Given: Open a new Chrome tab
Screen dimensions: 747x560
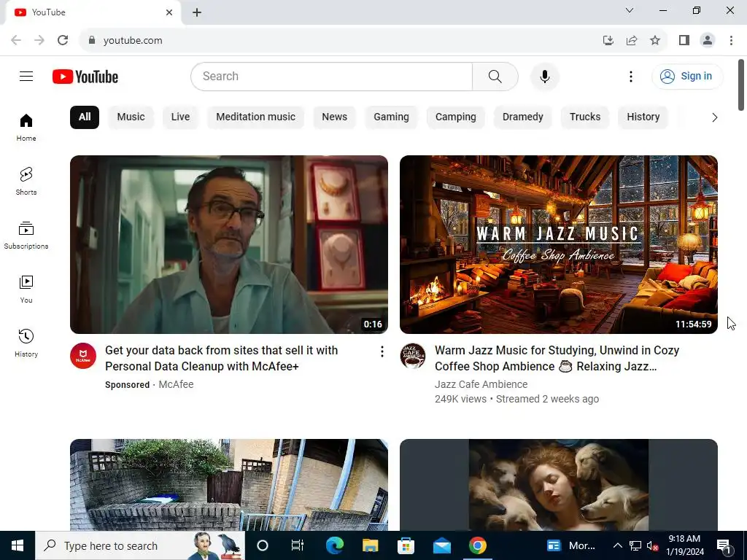Looking at the screenshot, I should [x=197, y=12].
